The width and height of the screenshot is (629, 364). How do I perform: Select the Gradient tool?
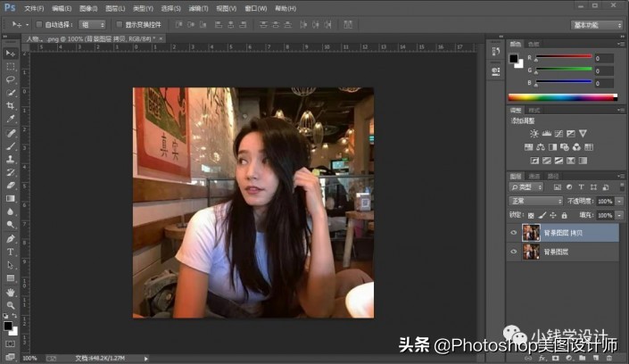11,199
